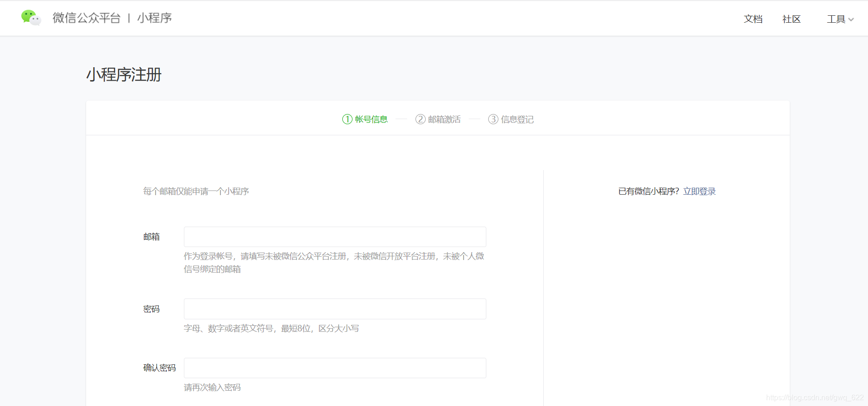Focus the 确认密码 input field

click(335, 368)
